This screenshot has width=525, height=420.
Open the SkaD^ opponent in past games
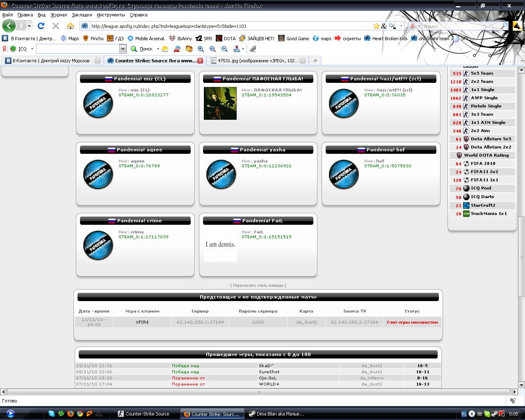pyautogui.click(x=266, y=365)
